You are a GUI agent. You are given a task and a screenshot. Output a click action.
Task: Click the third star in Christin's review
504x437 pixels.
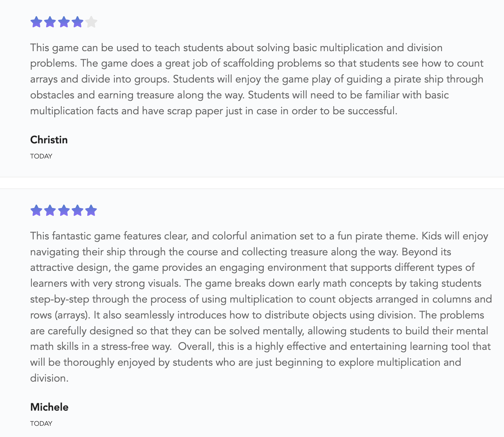tap(64, 22)
